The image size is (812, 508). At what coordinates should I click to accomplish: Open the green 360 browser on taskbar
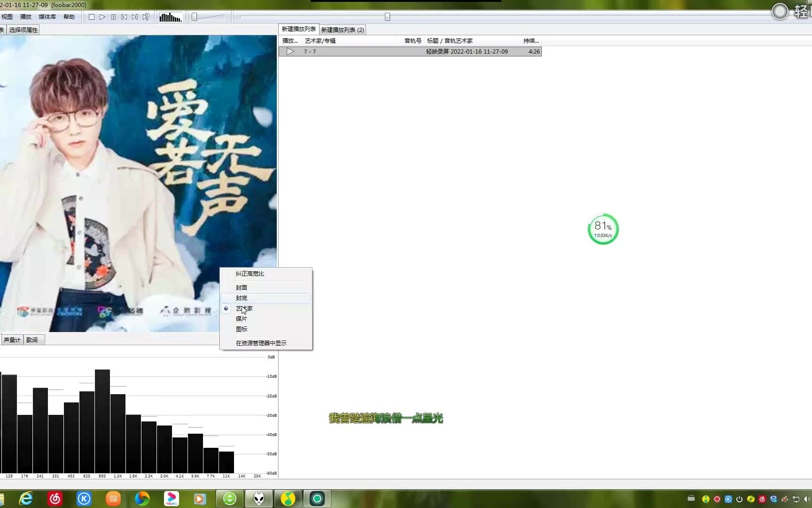coord(230,499)
